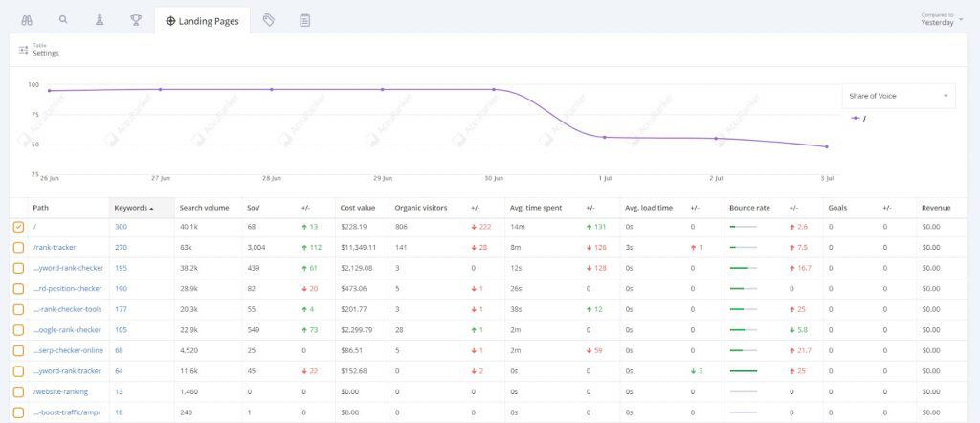
Task: Open the /rank-tracker path link
Action: [x=55, y=247]
